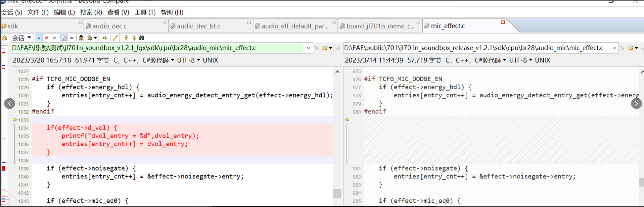This screenshot has width=644, height=207.
Task: Switch to the board_jl701n_demo_c tab
Action: click(x=380, y=26)
